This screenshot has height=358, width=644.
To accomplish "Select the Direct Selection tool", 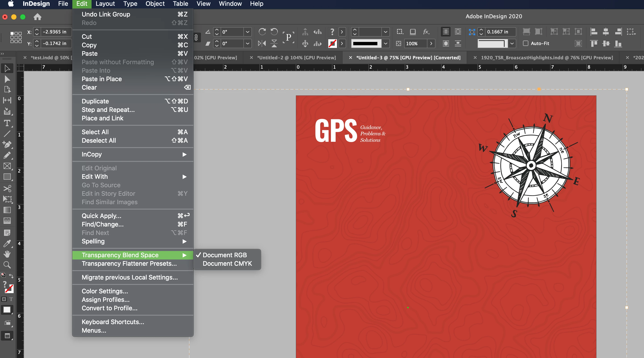I will click(x=7, y=79).
